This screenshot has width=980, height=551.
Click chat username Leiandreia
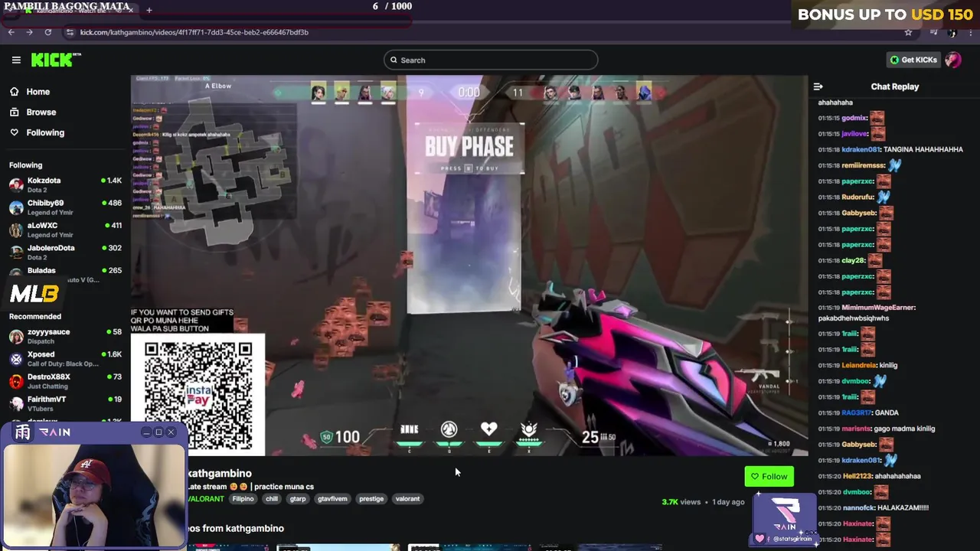click(x=858, y=365)
